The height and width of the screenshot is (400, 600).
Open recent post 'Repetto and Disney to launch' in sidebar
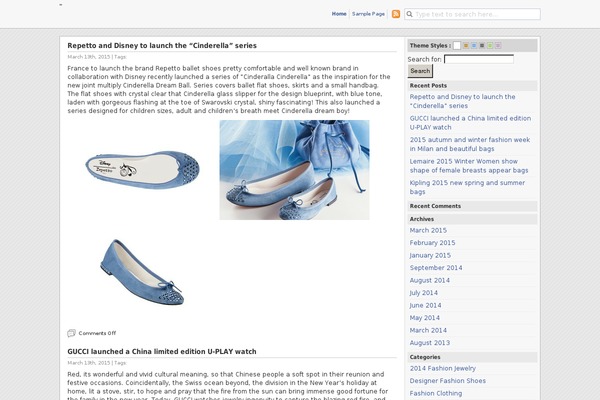pos(462,101)
